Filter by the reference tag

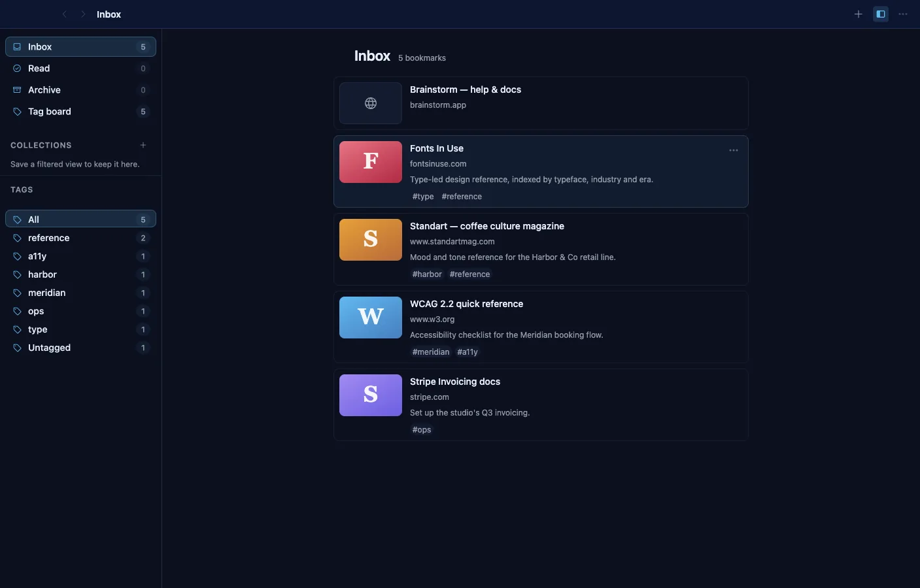pos(80,238)
